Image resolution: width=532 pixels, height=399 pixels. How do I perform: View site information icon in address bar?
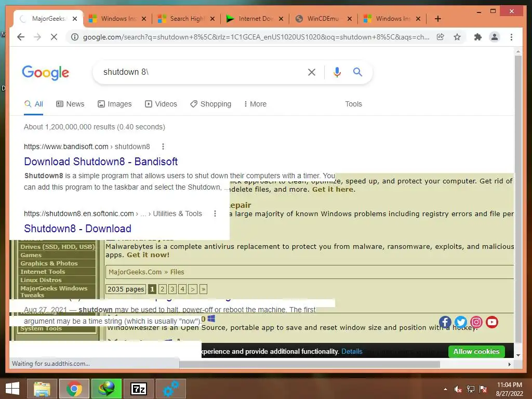pos(74,37)
